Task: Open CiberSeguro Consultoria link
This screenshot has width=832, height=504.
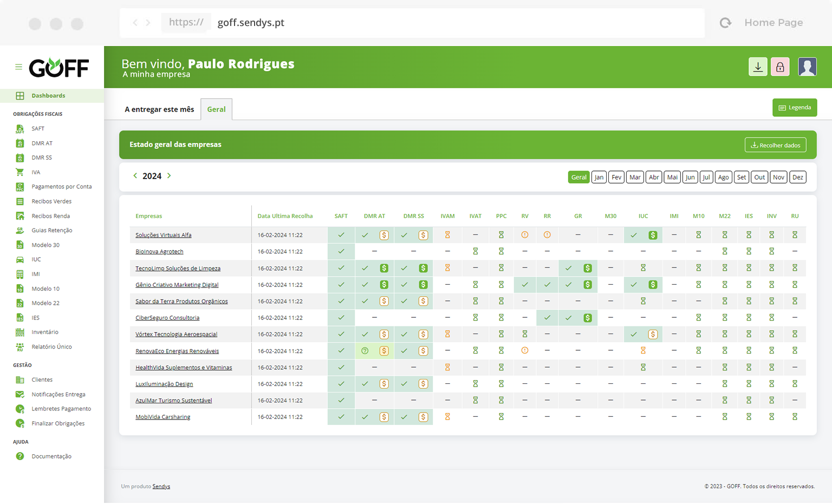Action: [167, 318]
